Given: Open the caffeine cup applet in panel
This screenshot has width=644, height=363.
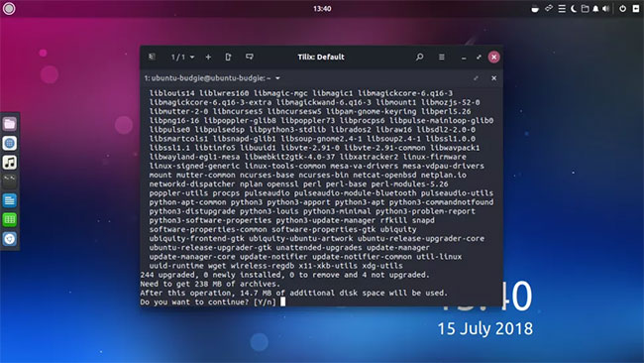Looking at the screenshot, I should (535, 9).
